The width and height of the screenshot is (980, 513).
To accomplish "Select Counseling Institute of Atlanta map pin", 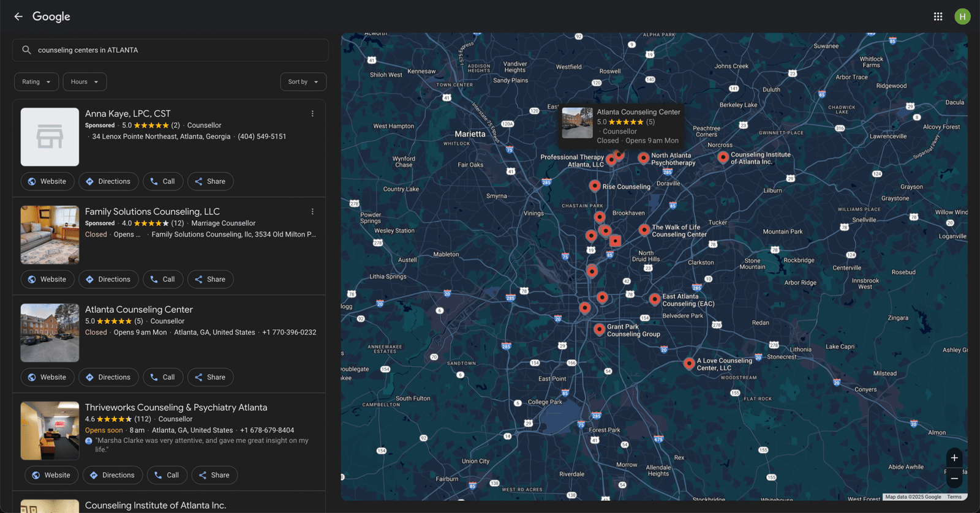I will tap(723, 157).
